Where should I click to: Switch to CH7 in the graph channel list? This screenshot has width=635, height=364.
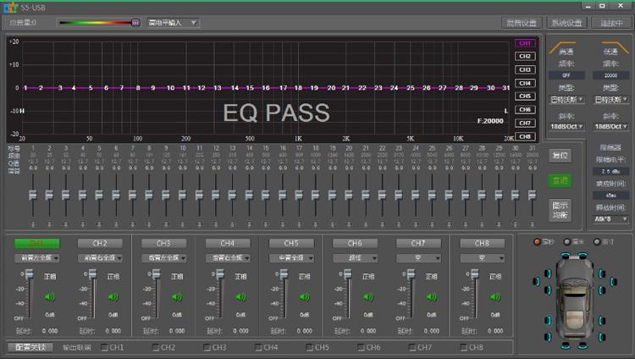point(525,123)
